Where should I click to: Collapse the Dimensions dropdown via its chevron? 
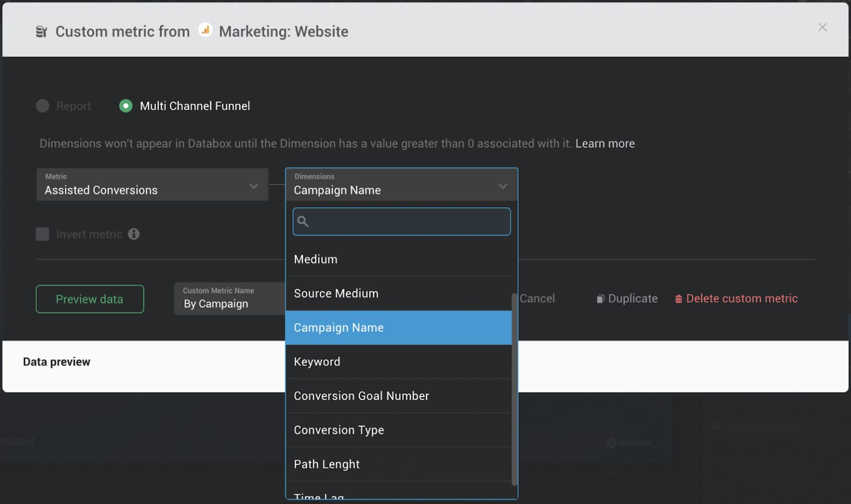click(503, 186)
